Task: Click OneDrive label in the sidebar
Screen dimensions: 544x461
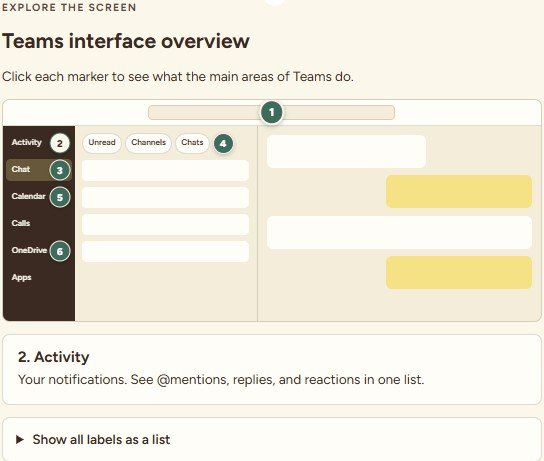Action: 29,250
